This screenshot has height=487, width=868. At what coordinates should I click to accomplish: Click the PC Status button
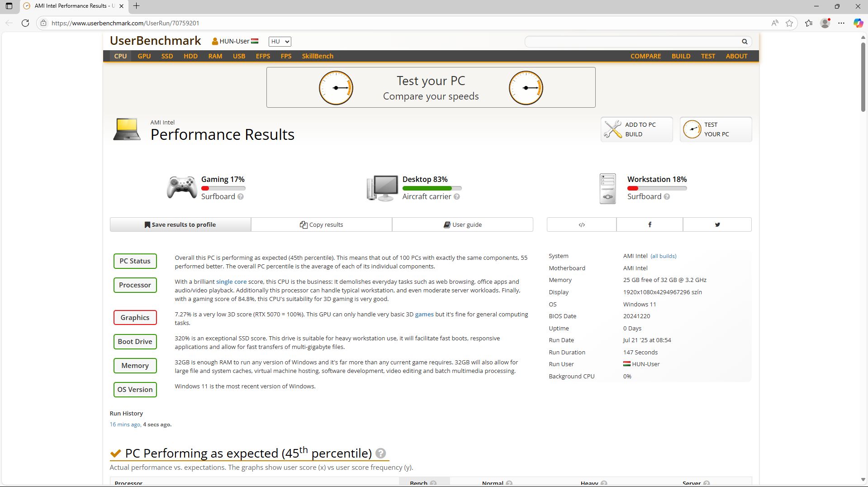pyautogui.click(x=135, y=261)
